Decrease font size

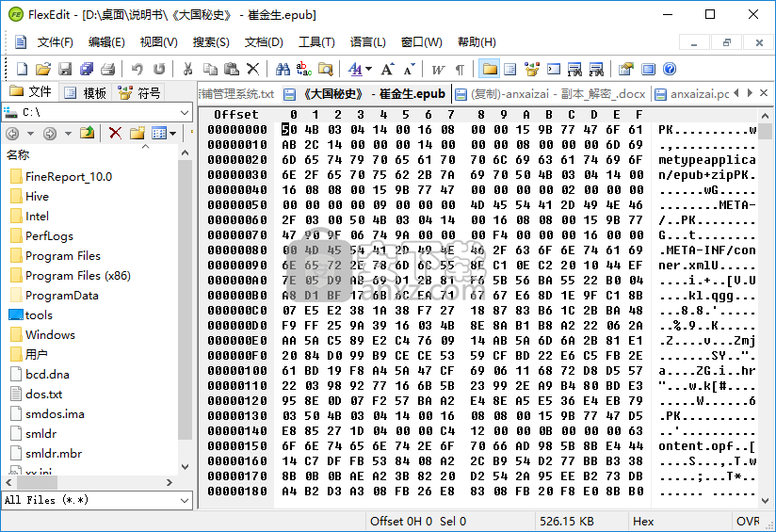(409, 69)
